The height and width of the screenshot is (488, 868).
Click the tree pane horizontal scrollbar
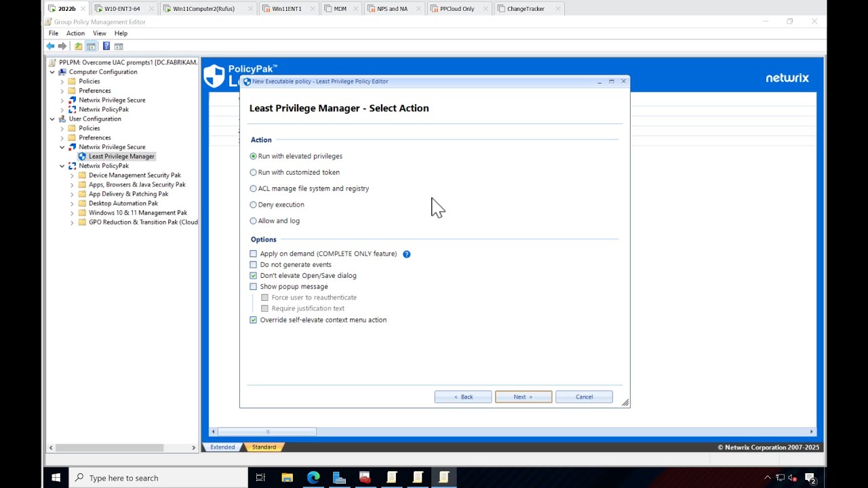[x=108, y=447]
